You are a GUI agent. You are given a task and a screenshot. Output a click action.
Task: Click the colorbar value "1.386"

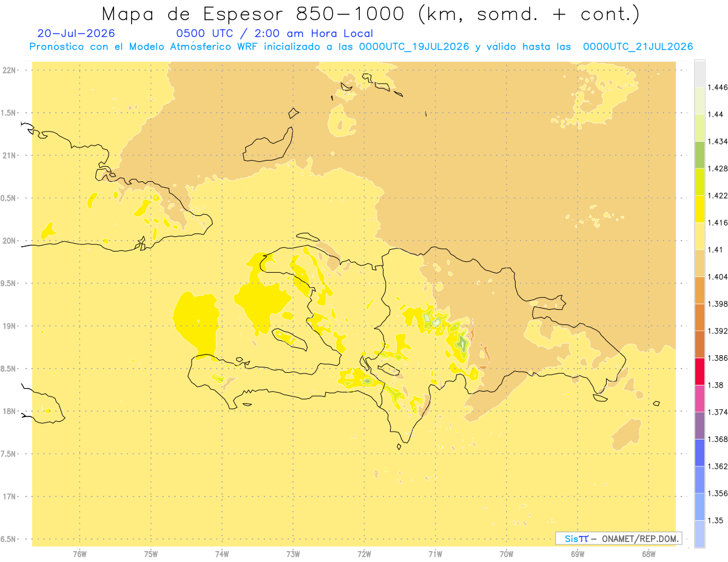coord(717,358)
